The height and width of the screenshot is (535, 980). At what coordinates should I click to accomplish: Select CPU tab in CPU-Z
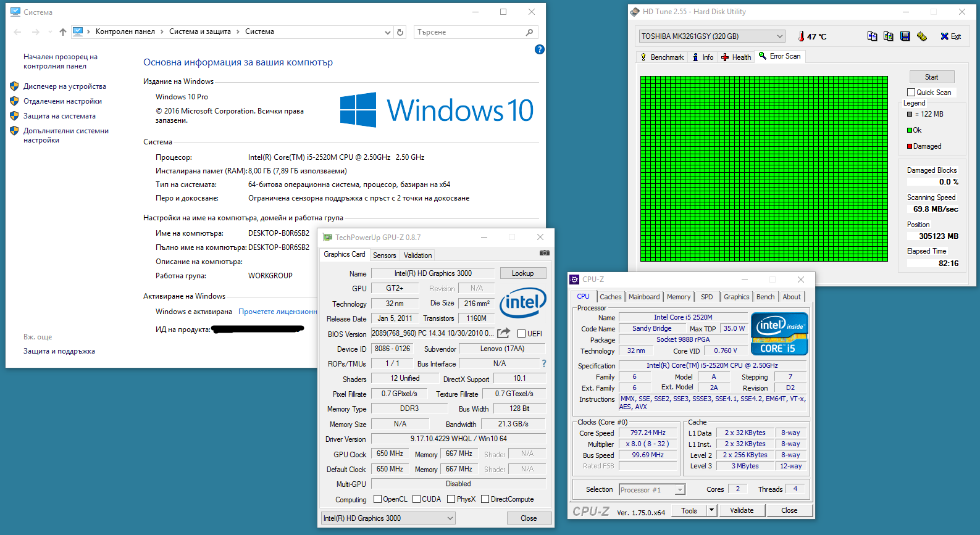point(583,296)
